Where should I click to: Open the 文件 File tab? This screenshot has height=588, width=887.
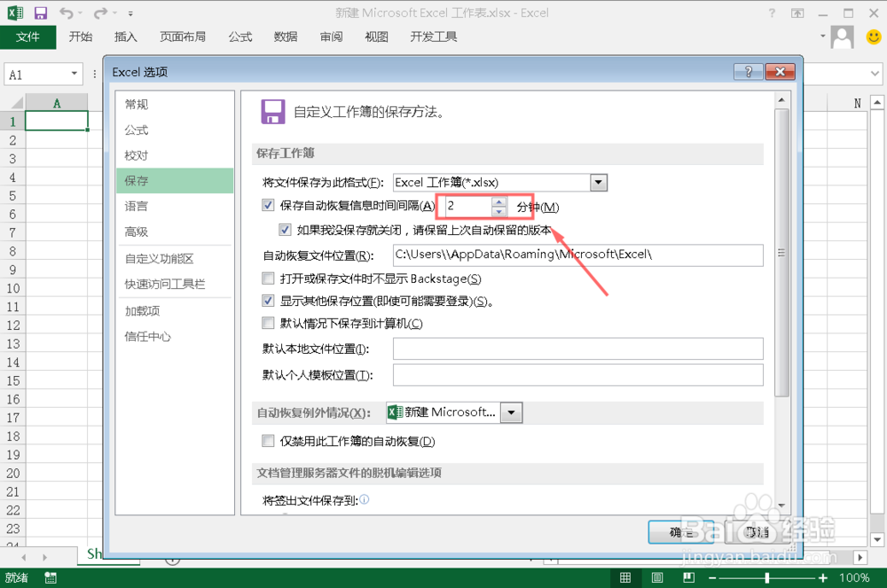tap(27, 37)
